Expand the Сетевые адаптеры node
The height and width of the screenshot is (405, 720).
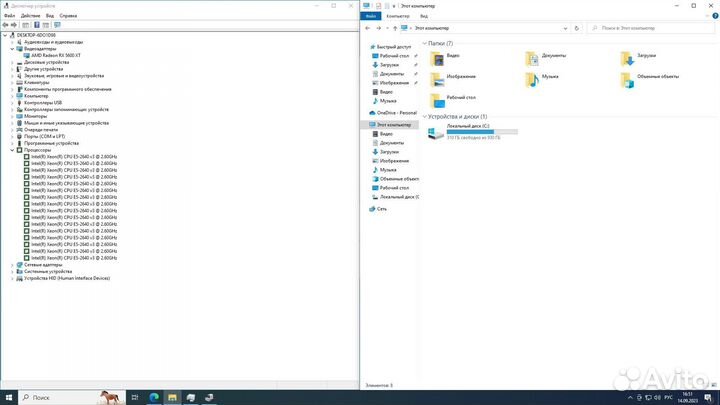point(12,265)
